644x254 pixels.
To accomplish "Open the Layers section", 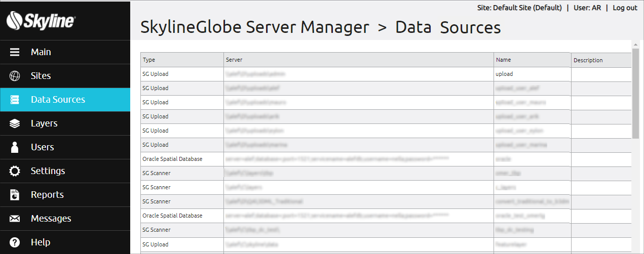I will tap(65, 123).
